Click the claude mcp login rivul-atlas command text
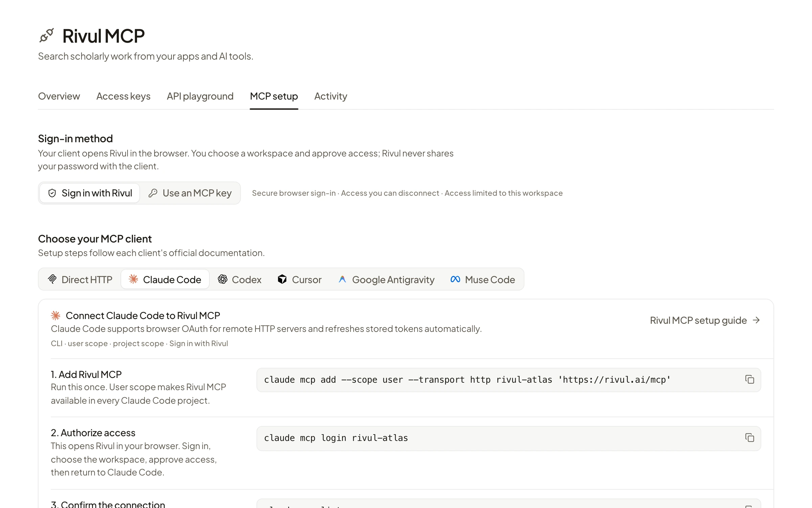Image resolution: width=812 pixels, height=508 pixels. click(x=336, y=438)
